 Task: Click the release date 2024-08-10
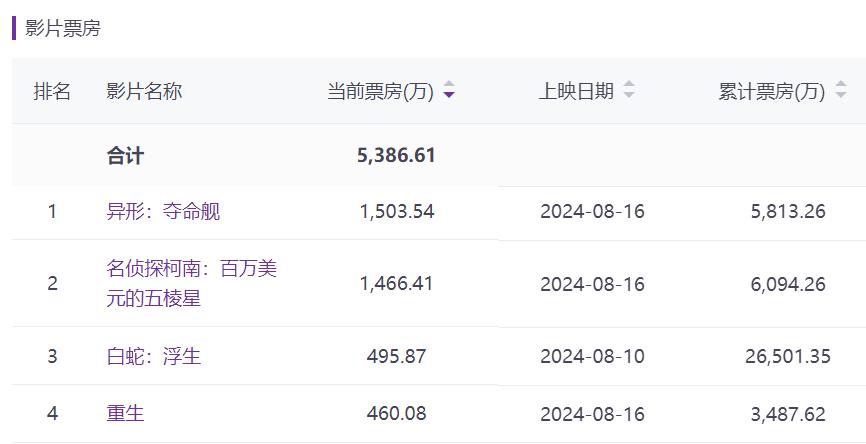coord(592,356)
